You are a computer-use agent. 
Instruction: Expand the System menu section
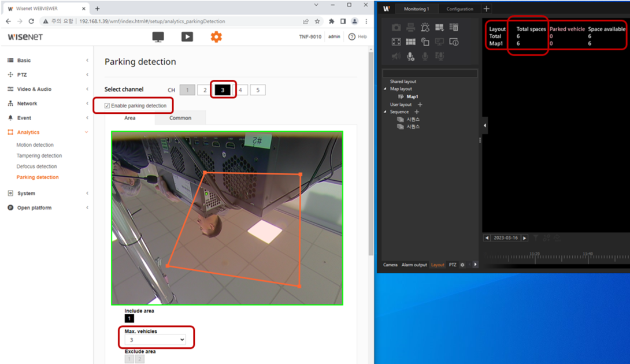coord(26,194)
